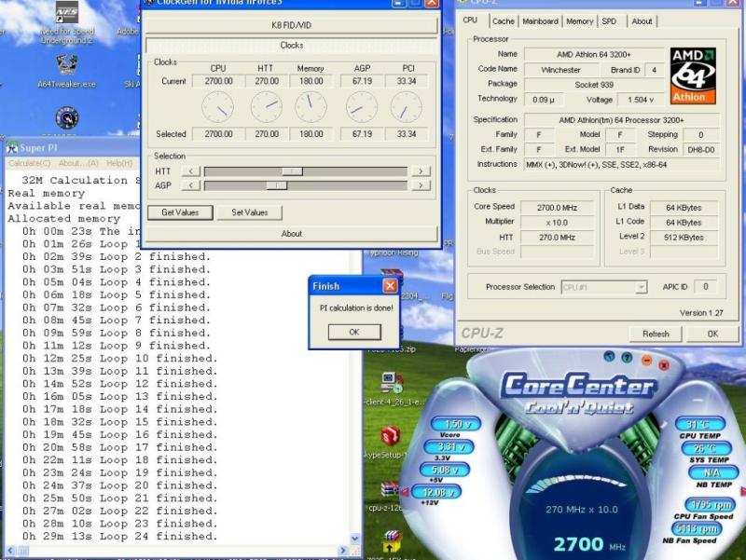746x560 pixels.
Task: Select the CPU tab in CPU-Z
Action: [x=470, y=20]
